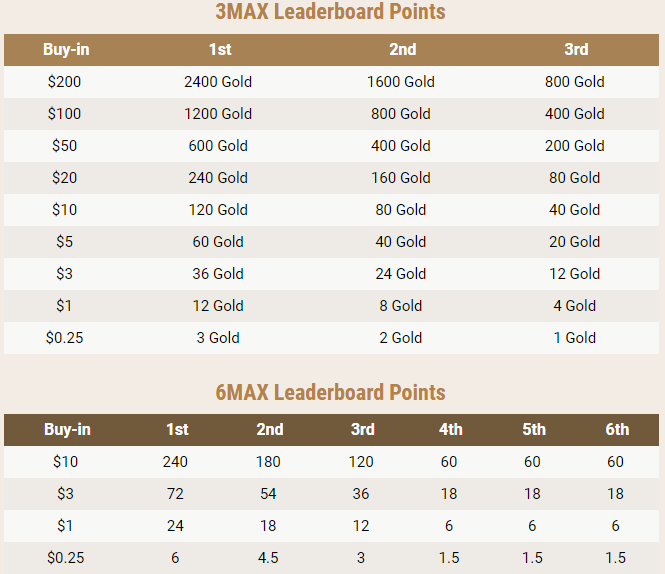Click the 1600 Gold cell
This screenshot has height=574, width=665.
pyautogui.click(x=402, y=82)
